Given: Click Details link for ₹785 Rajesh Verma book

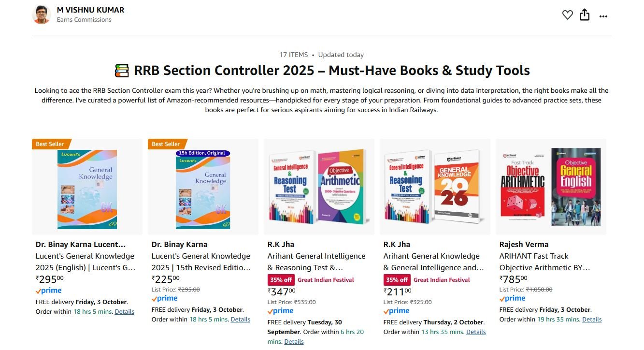Looking at the screenshot, I should tap(592, 320).
